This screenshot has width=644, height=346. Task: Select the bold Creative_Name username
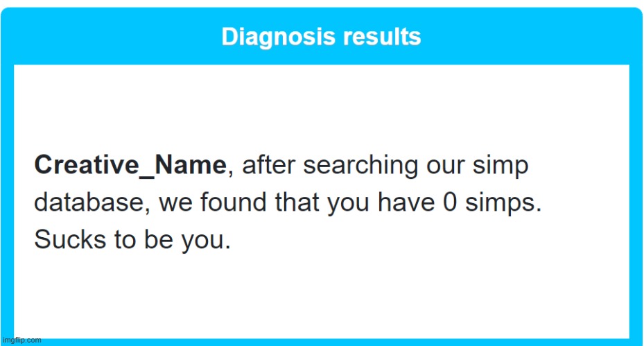coord(130,165)
